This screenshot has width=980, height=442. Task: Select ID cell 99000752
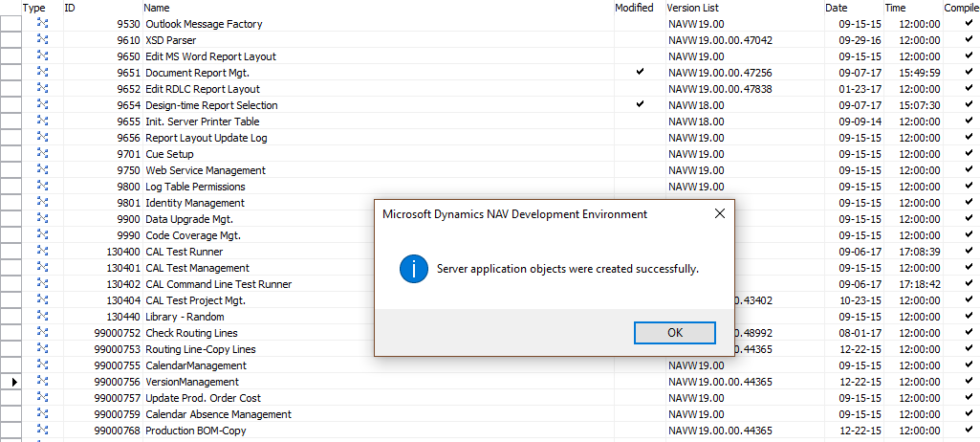pyautogui.click(x=118, y=333)
